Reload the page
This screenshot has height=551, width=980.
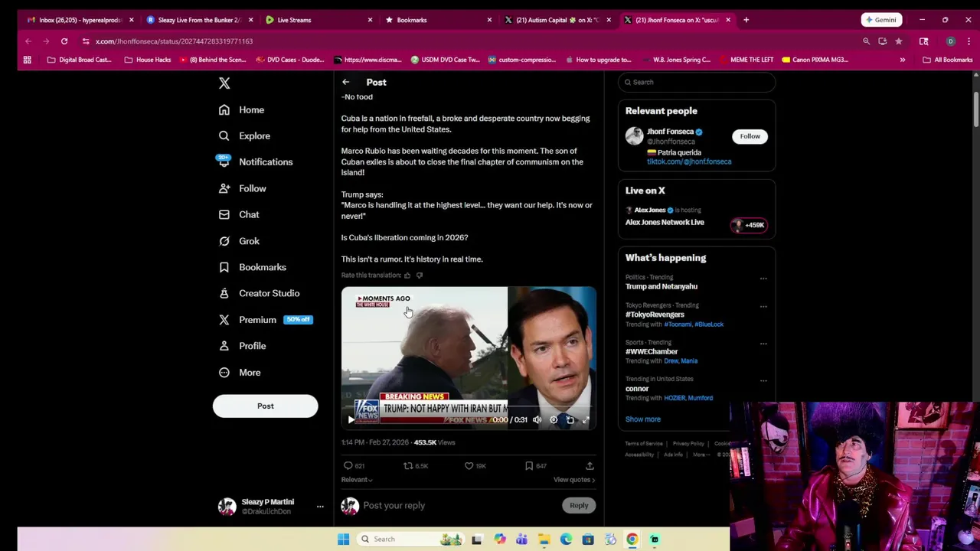(x=64, y=41)
